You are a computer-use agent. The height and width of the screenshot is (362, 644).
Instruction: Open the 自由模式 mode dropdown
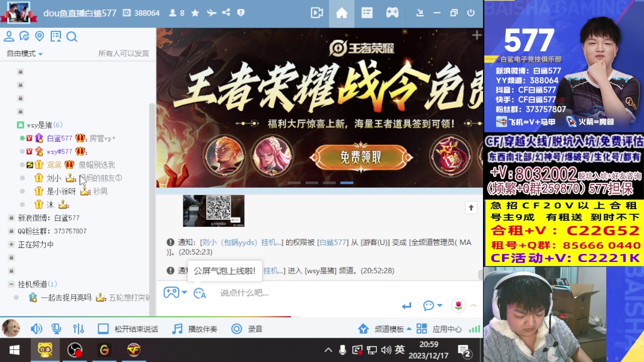[x=24, y=54]
